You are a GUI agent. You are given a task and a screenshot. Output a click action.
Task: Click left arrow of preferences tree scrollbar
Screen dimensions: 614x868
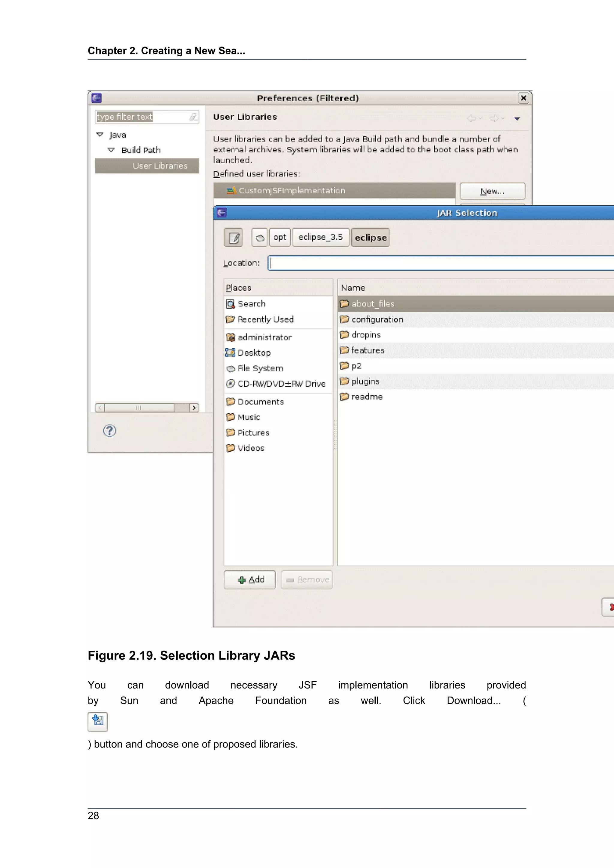(100, 408)
